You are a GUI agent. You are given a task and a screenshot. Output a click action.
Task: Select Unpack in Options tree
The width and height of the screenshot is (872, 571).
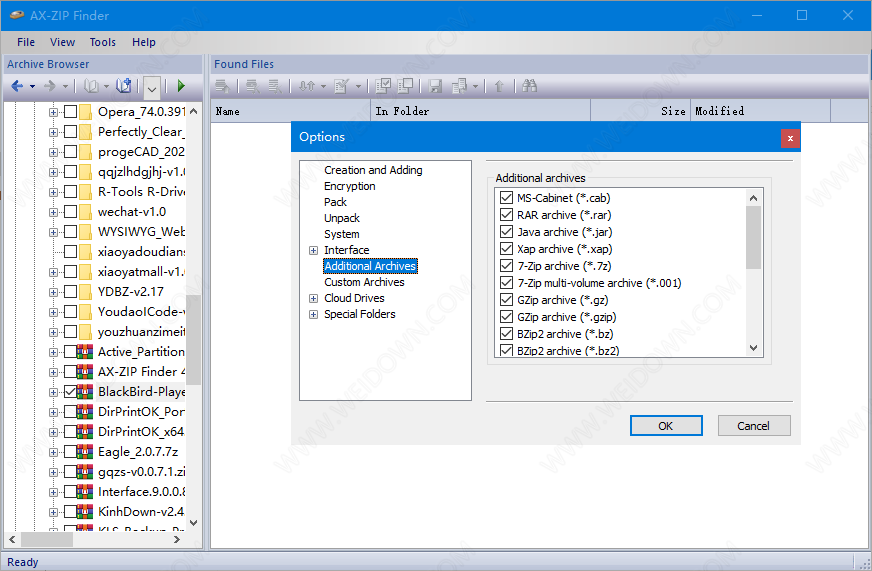(342, 218)
